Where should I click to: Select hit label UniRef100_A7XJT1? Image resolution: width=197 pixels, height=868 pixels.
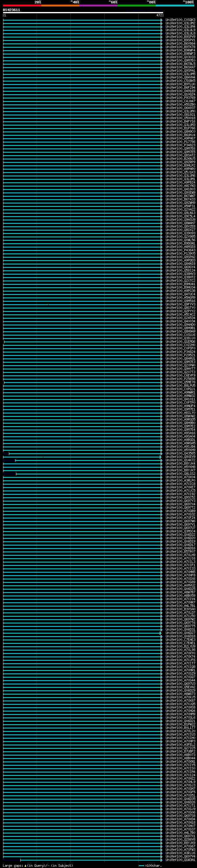coord(180,805)
